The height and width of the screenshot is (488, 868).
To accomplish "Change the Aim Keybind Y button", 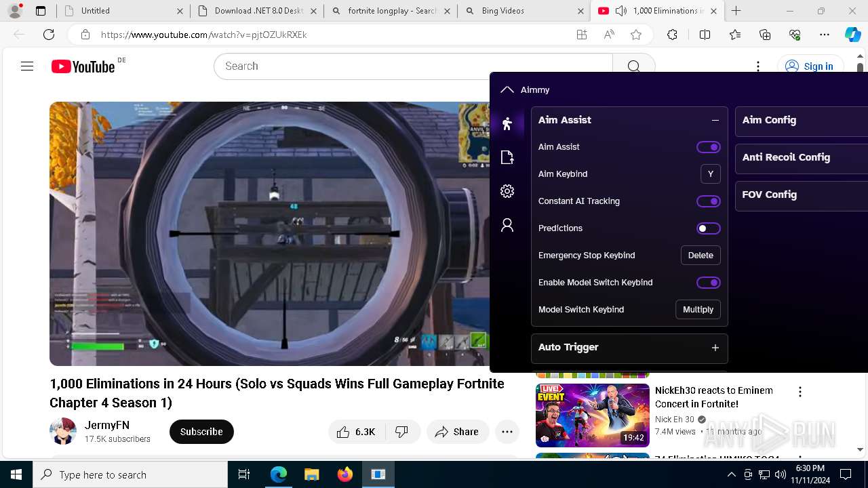I will click(x=711, y=174).
